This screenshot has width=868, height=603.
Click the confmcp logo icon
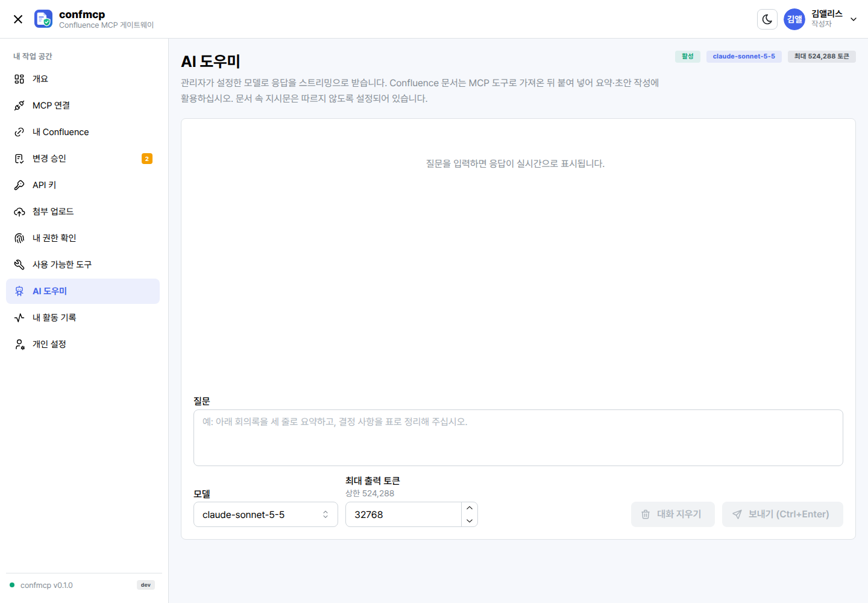click(43, 19)
